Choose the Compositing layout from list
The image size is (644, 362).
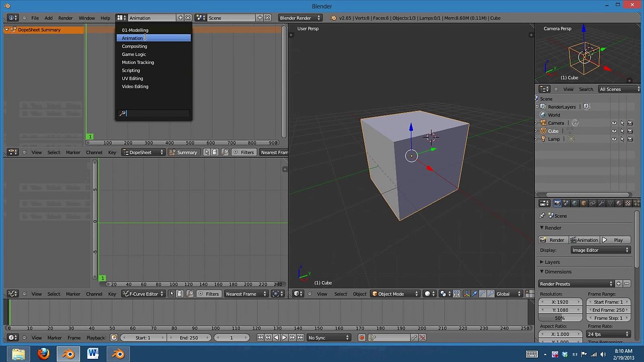[x=153, y=46]
